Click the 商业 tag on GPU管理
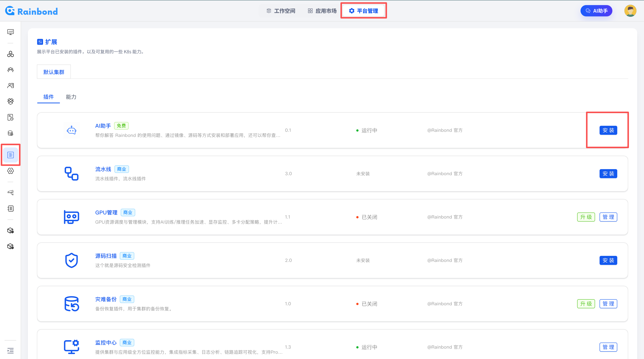 click(128, 212)
